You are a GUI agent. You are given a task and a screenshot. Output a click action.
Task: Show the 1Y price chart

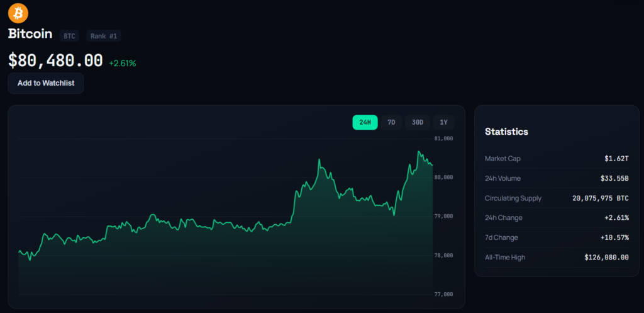click(x=443, y=123)
